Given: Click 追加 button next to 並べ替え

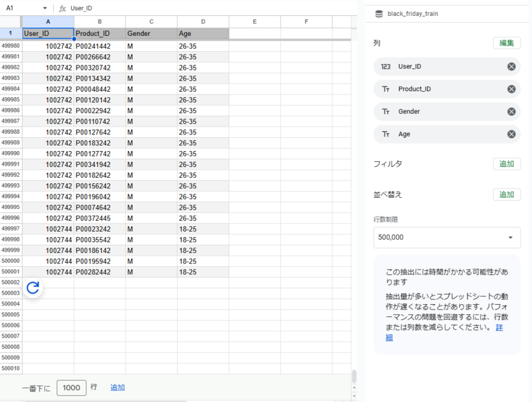Looking at the screenshot, I should point(507,194).
